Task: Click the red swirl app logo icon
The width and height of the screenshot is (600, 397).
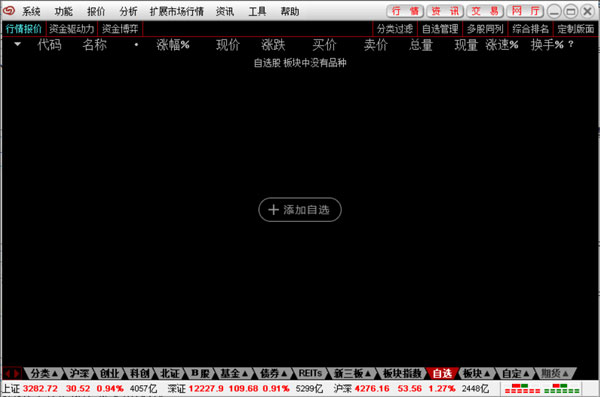Action: click(x=8, y=11)
